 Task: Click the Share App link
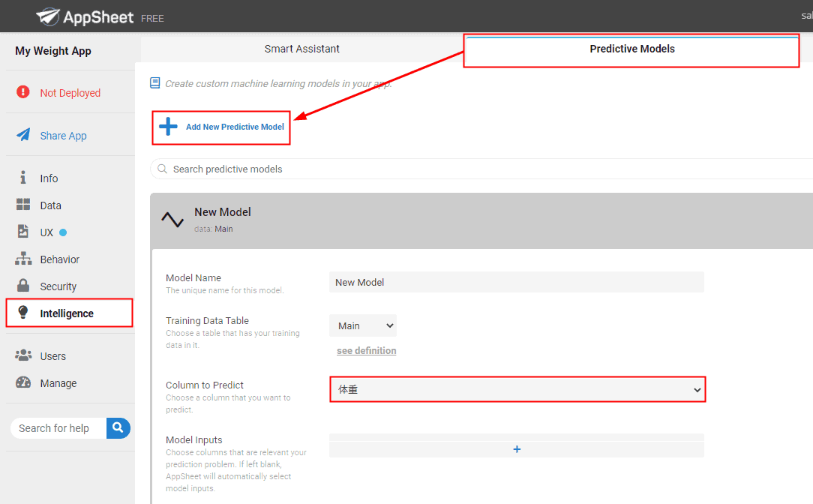point(63,136)
